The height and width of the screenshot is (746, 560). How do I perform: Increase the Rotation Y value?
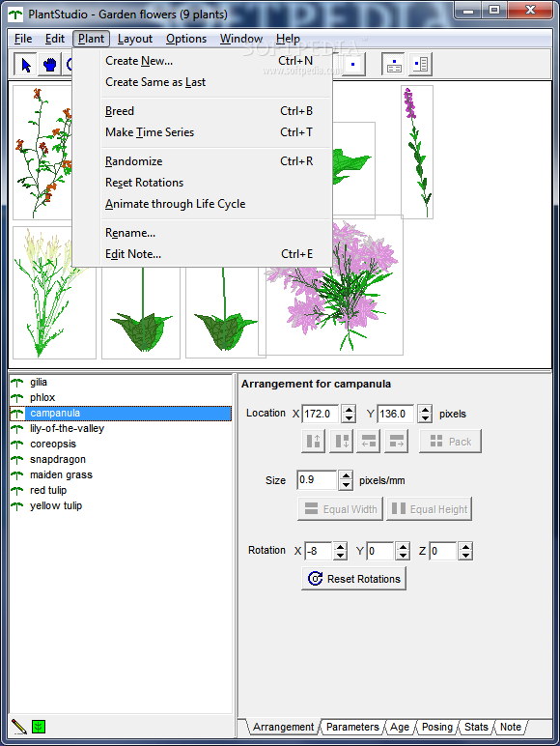click(404, 546)
